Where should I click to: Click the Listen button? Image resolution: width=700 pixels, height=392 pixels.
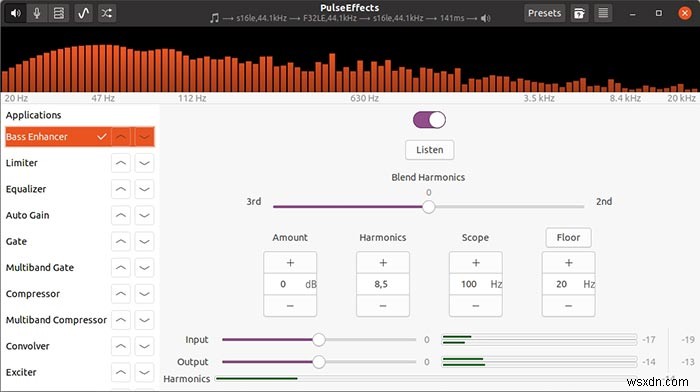coord(429,150)
